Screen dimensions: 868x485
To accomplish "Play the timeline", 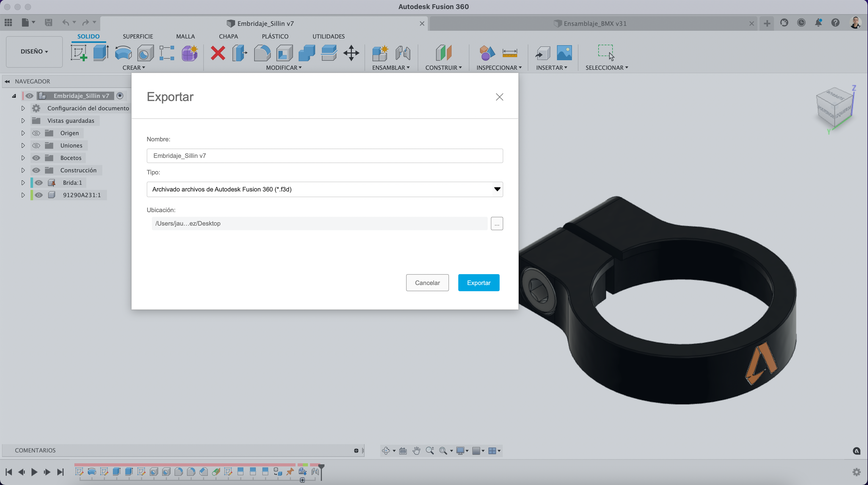I will pos(34,472).
